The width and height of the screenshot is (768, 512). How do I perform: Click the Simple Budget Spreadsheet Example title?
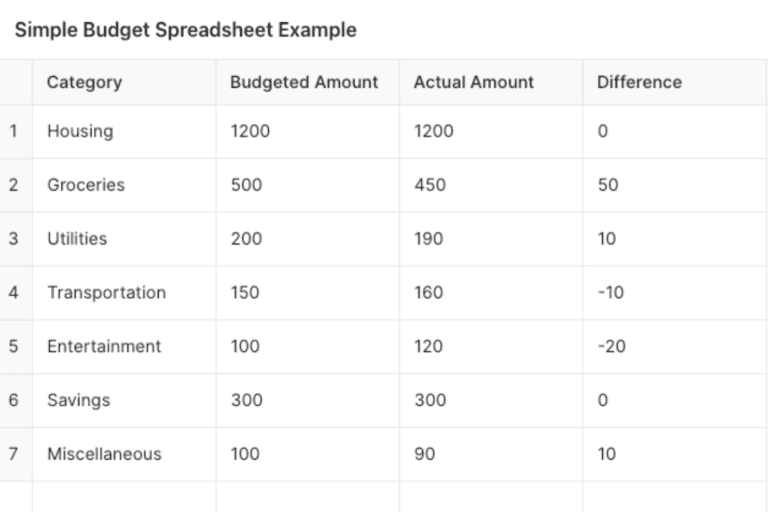tap(185, 30)
